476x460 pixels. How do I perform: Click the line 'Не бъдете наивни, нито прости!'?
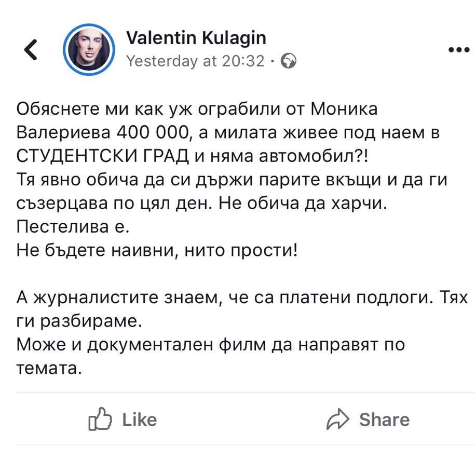tap(158, 251)
